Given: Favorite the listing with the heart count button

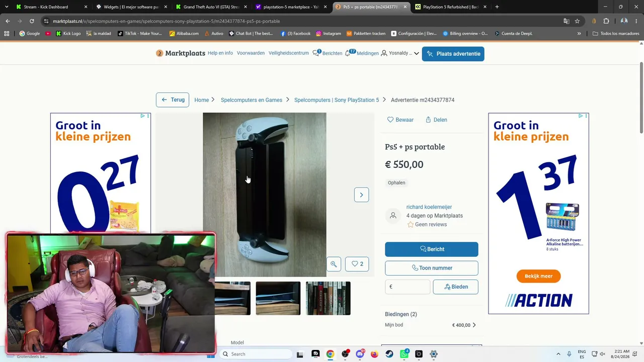Looking at the screenshot, I should pos(357,264).
